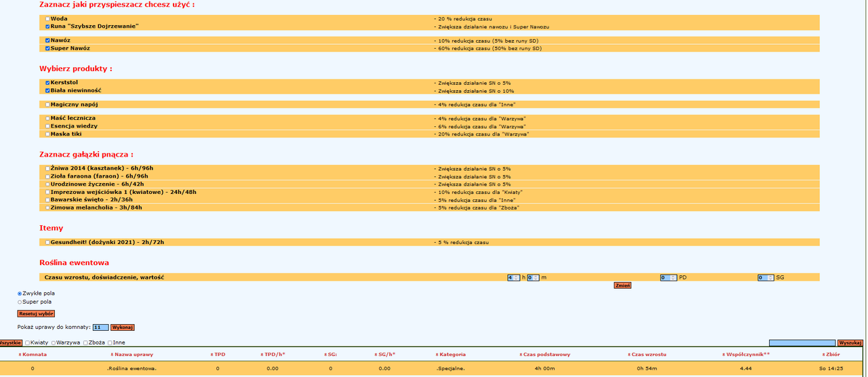Focus the PD experience value field
The height and width of the screenshot is (377, 868).
click(x=669, y=277)
